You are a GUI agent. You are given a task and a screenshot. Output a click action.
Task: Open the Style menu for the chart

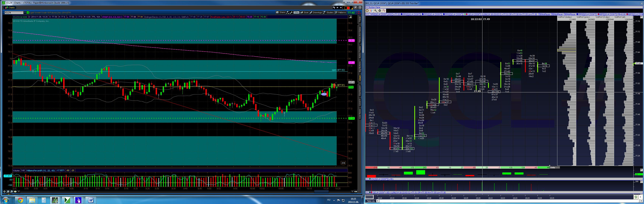305,12
